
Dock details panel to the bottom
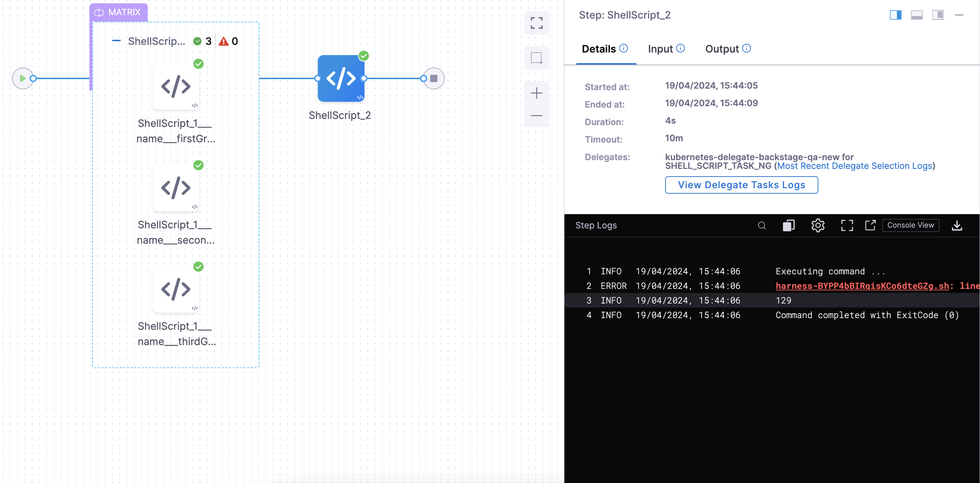[x=917, y=15]
